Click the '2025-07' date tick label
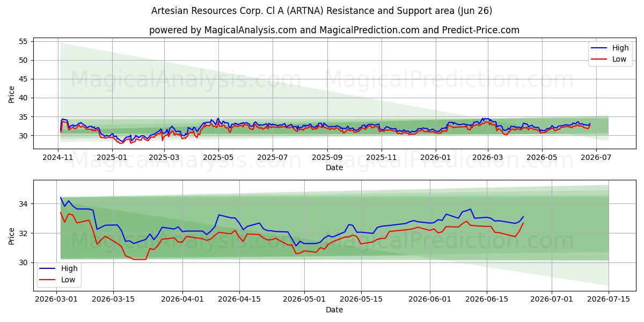The width and height of the screenshot is (644, 322). (272, 157)
